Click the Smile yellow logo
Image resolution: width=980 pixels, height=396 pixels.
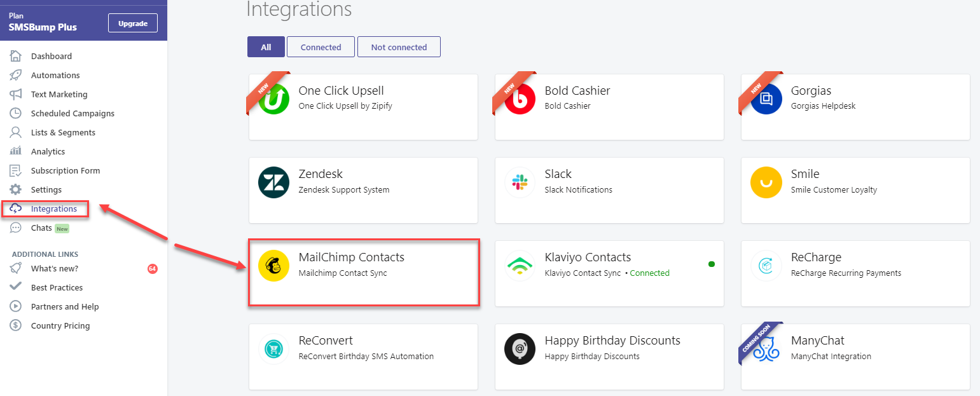[766, 182]
